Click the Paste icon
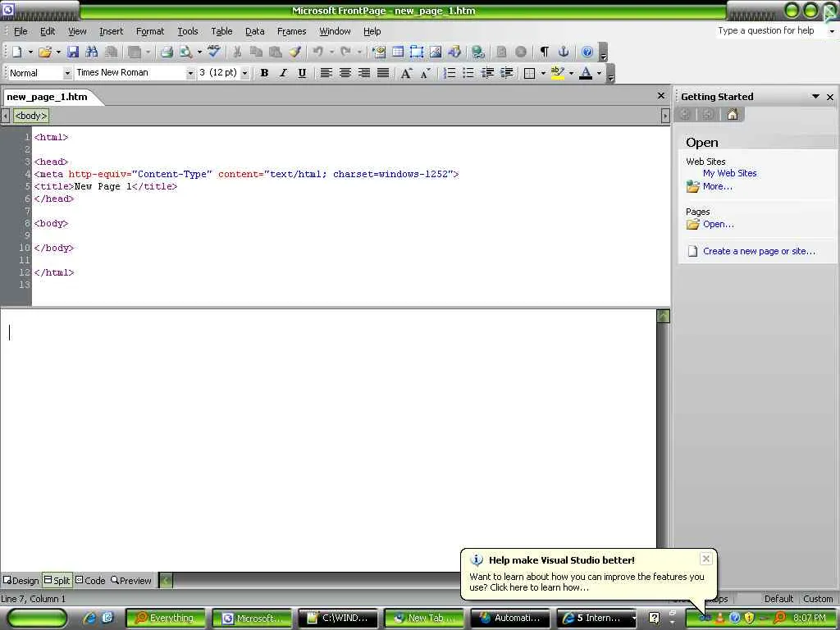Screen dimensions: 840x630 (276, 52)
